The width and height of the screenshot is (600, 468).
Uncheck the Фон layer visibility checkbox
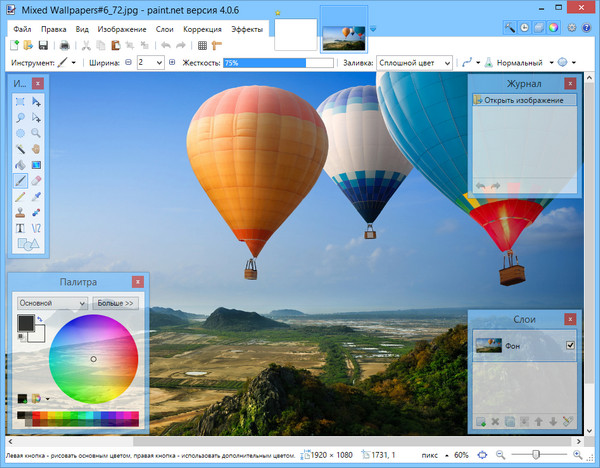(570, 346)
